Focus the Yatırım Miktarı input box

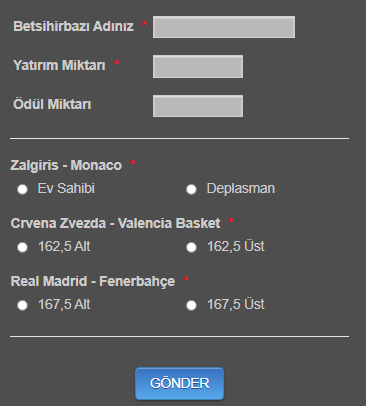coord(198,67)
